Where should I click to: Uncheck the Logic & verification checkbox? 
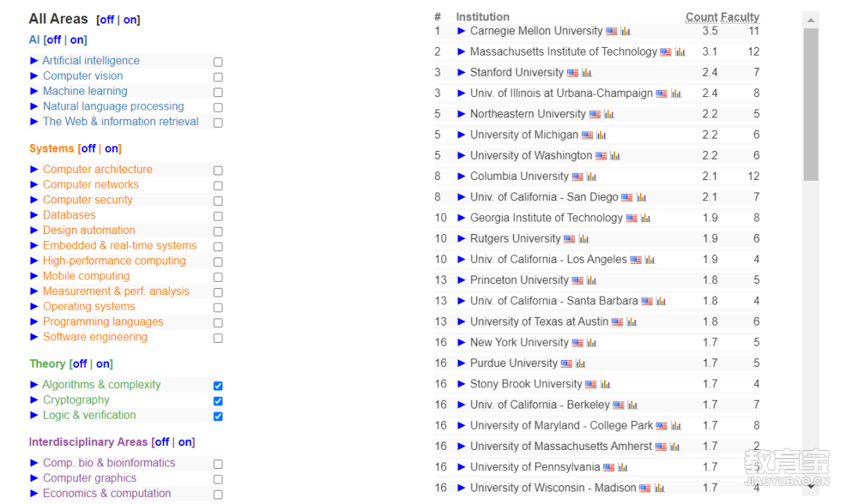click(218, 416)
